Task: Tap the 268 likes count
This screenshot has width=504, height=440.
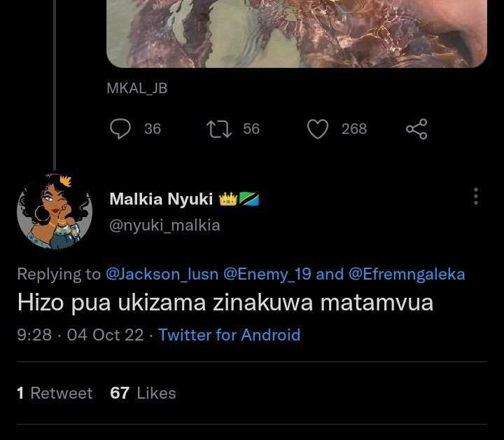Action: point(354,129)
